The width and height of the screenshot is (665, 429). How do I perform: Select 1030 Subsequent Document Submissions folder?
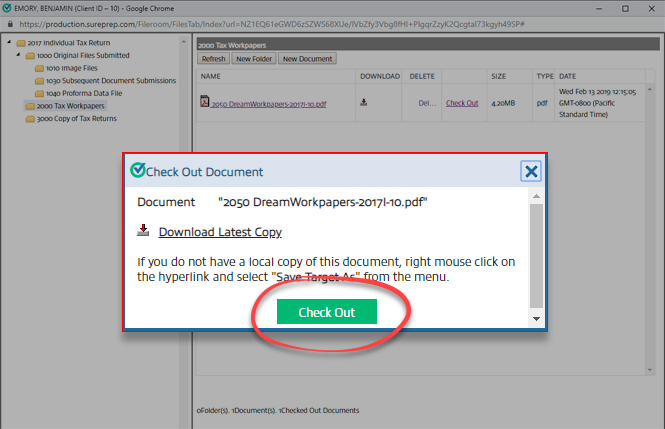(111, 81)
